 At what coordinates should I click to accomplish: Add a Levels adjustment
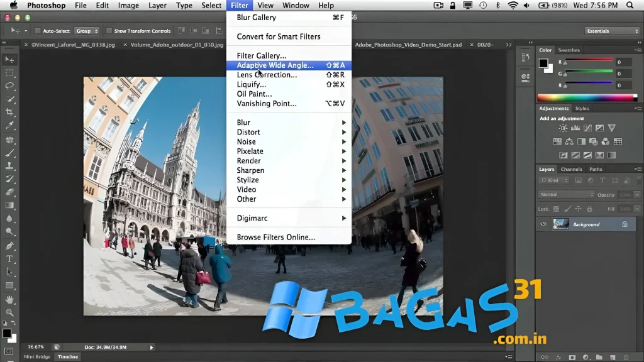[575, 128]
